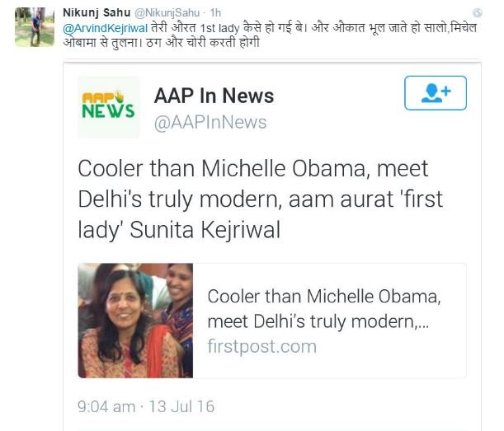Click the 9:04 am 13 Jul 16 timestamp
The image size is (504, 431).
click(145, 407)
